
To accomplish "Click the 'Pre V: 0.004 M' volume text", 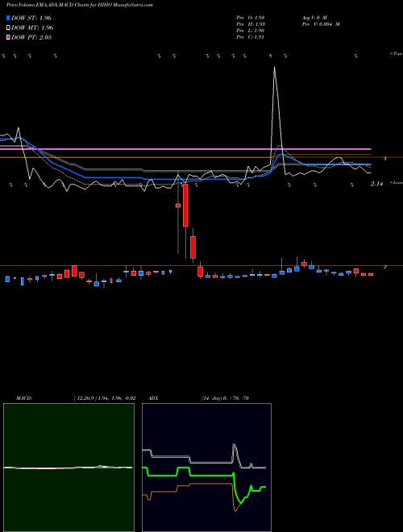I will pos(321,24).
